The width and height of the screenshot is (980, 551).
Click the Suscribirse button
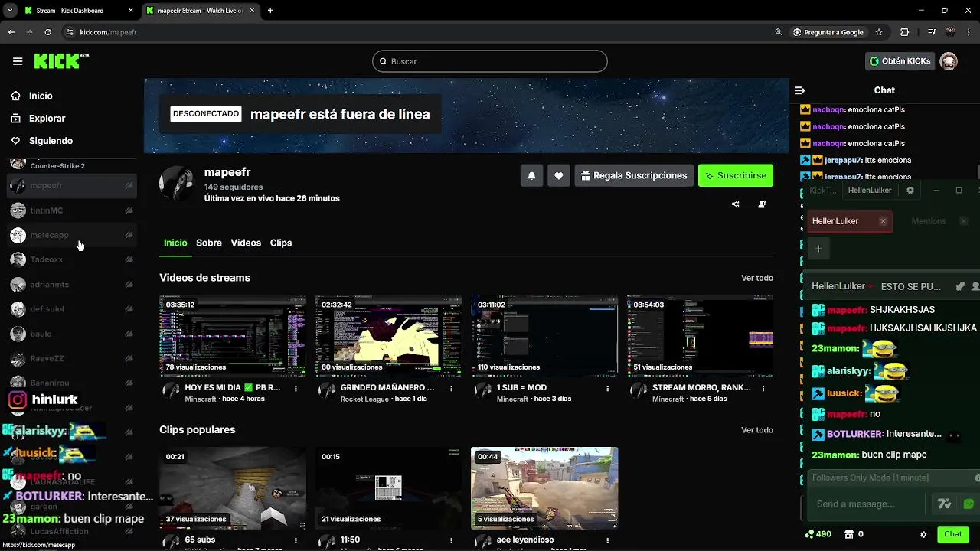pyautogui.click(x=736, y=176)
